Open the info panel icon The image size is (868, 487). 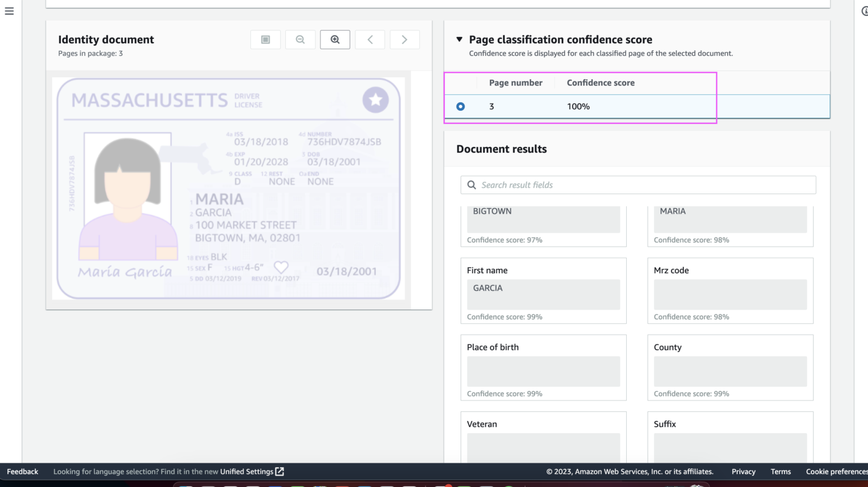click(x=864, y=11)
